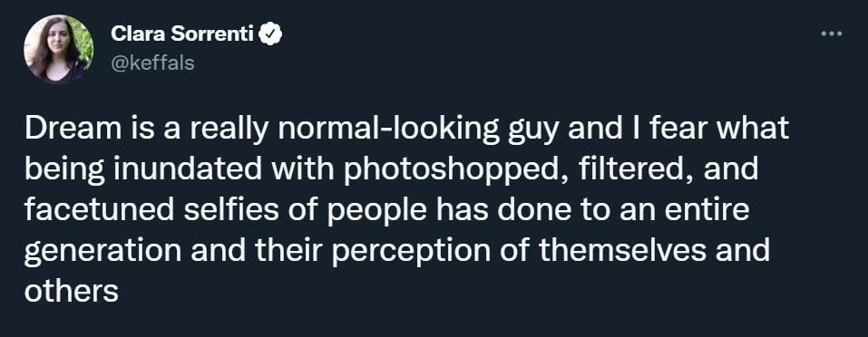Click the word 'generation' in the tweet
Screen dimensions: 868x337
103,251
